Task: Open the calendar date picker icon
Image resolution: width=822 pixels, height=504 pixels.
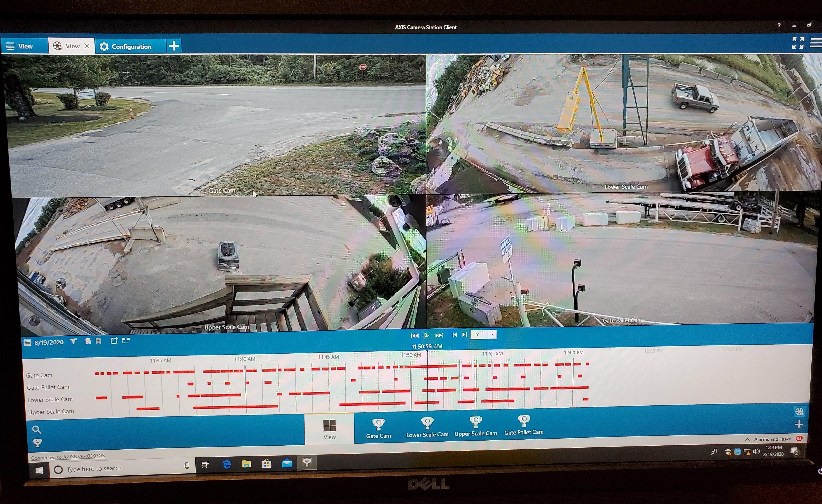Action: (27, 343)
